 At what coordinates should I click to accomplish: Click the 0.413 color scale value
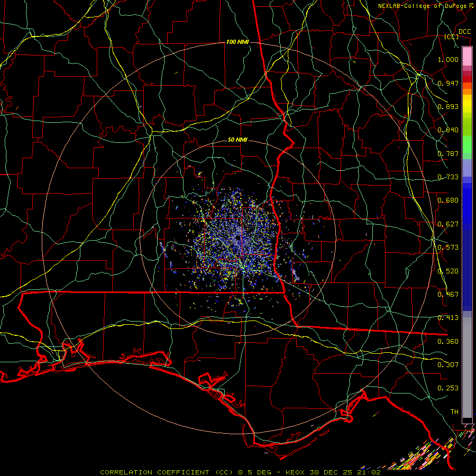pyautogui.click(x=448, y=318)
